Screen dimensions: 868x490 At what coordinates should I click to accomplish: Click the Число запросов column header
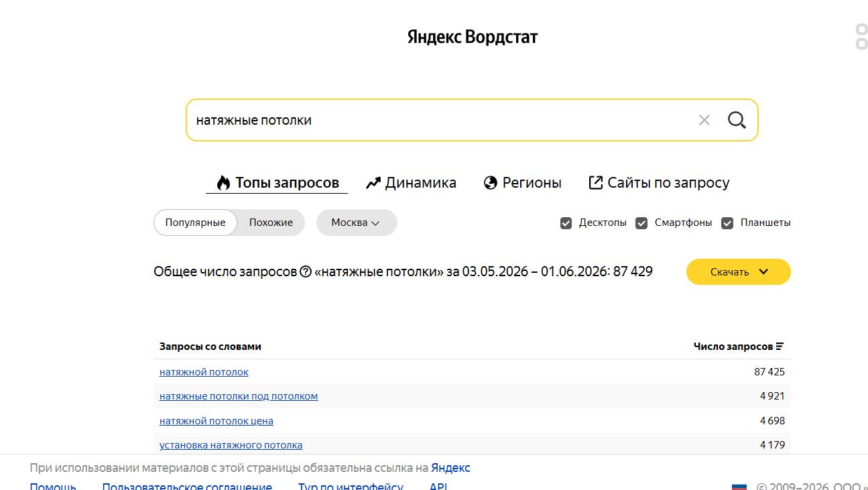point(739,347)
